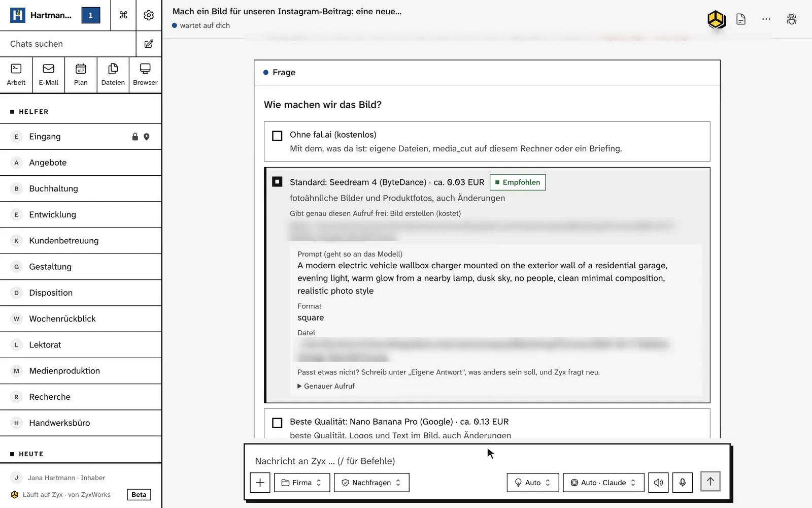Click the bug report icon

point(792,19)
